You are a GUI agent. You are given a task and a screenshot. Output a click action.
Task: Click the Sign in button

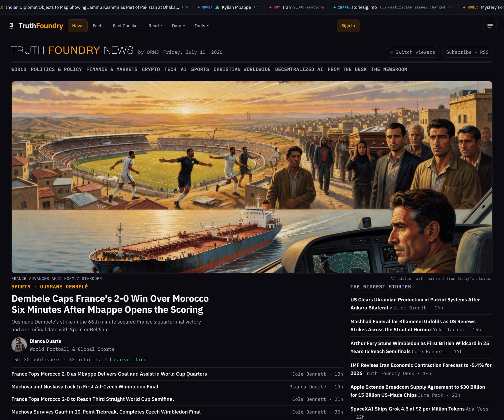point(348,26)
